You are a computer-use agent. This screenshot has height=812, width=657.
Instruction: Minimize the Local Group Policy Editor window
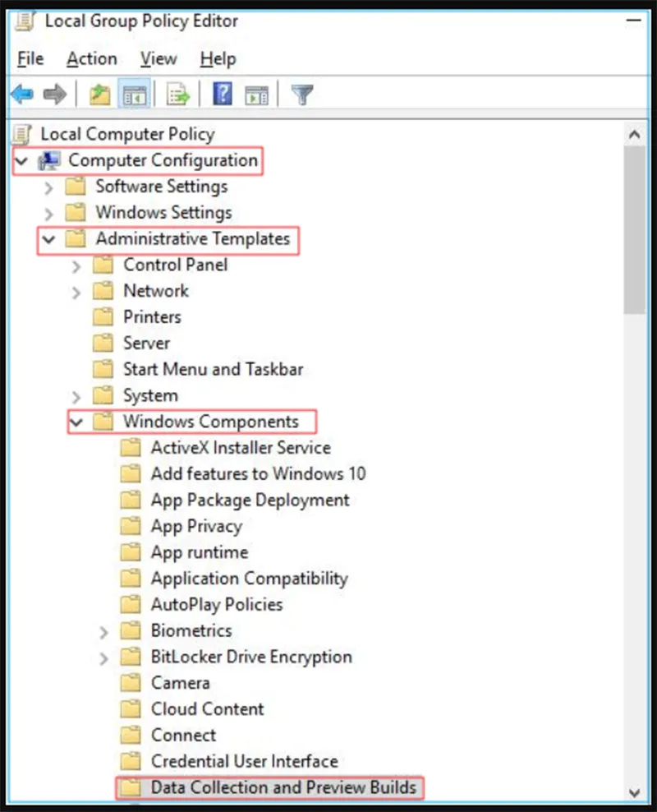click(634, 21)
